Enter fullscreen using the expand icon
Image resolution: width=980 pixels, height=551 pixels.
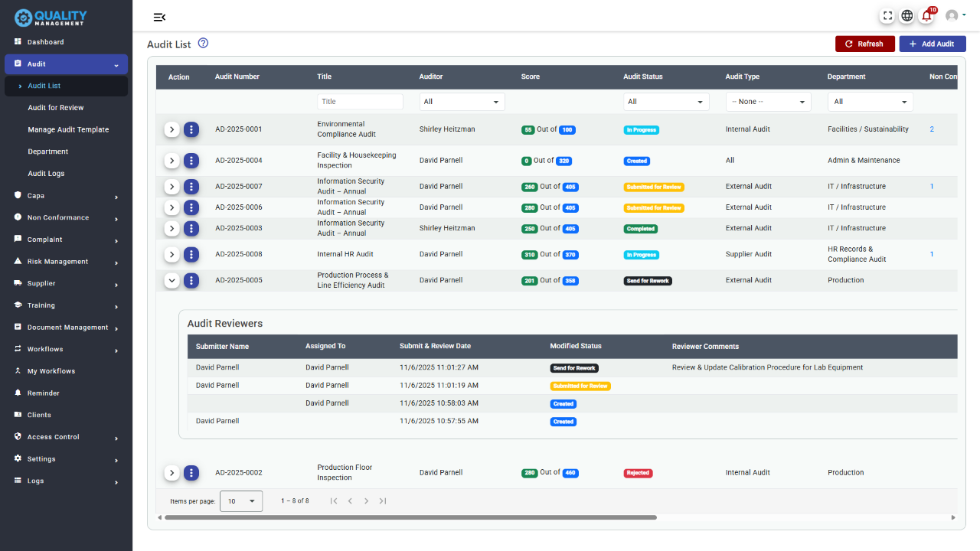(x=887, y=16)
